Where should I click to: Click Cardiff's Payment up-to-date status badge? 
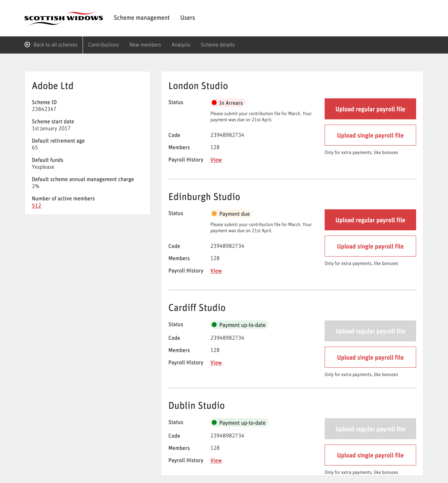pos(239,325)
